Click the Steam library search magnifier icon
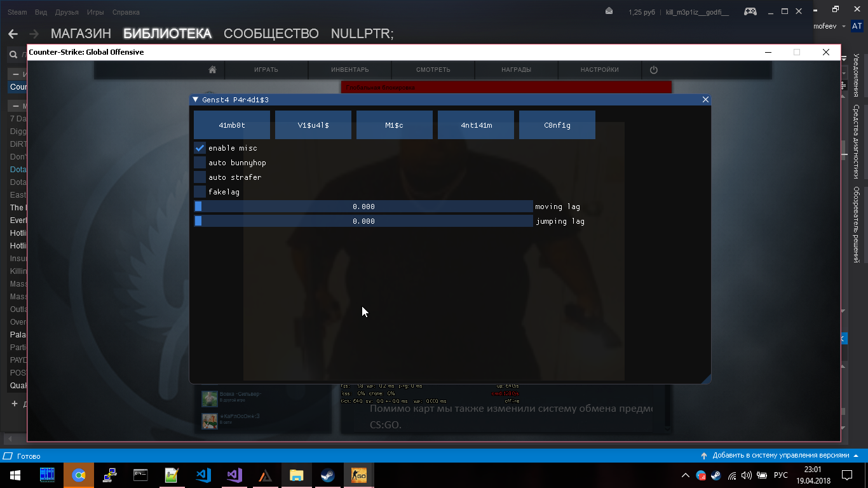868x488 pixels. 12,55
